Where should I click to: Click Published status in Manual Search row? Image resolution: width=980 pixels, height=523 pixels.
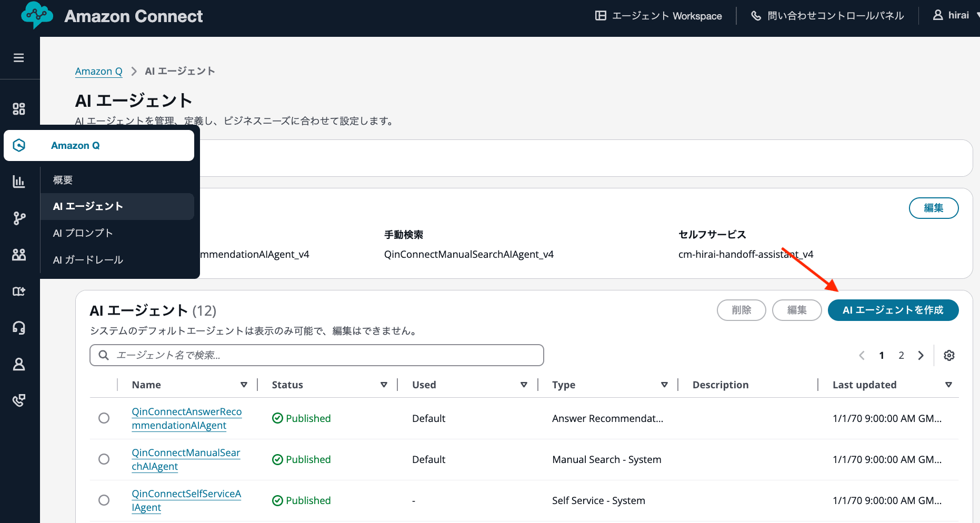point(302,459)
